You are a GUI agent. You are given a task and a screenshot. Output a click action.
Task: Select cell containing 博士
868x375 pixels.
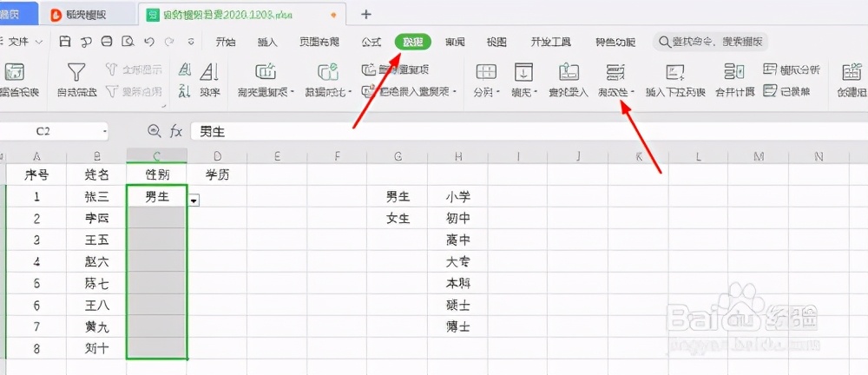[x=457, y=326]
